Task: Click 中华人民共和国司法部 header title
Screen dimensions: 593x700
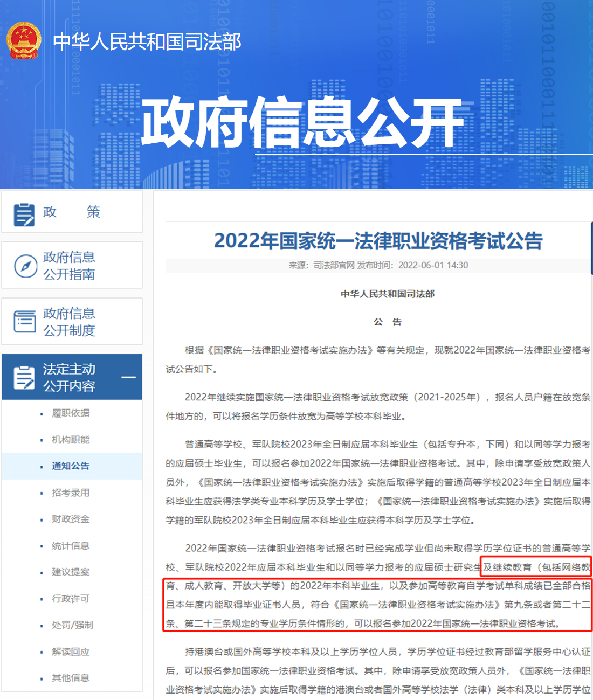Action: [147, 41]
